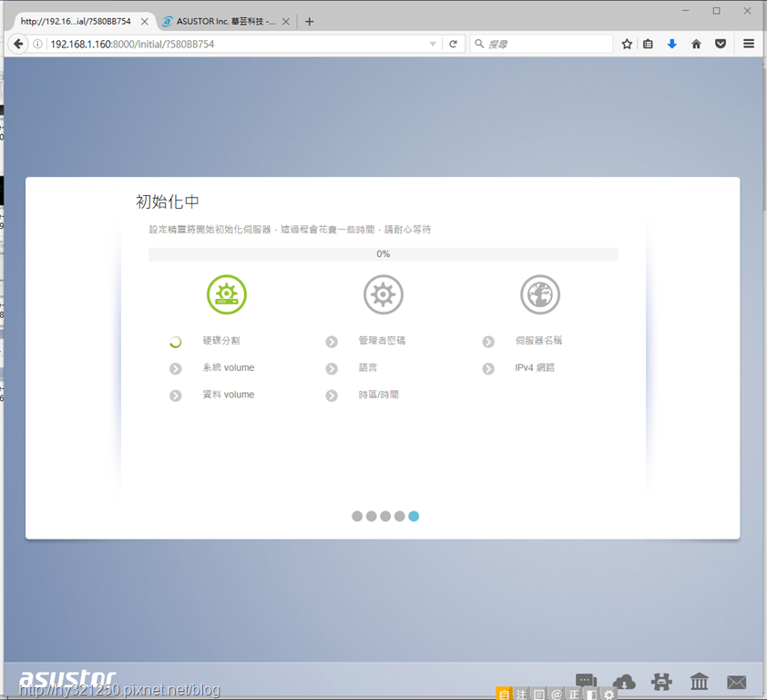Image resolution: width=767 pixels, height=700 pixels.
Task: Click the grey administrator settings gear icon
Action: (x=383, y=294)
